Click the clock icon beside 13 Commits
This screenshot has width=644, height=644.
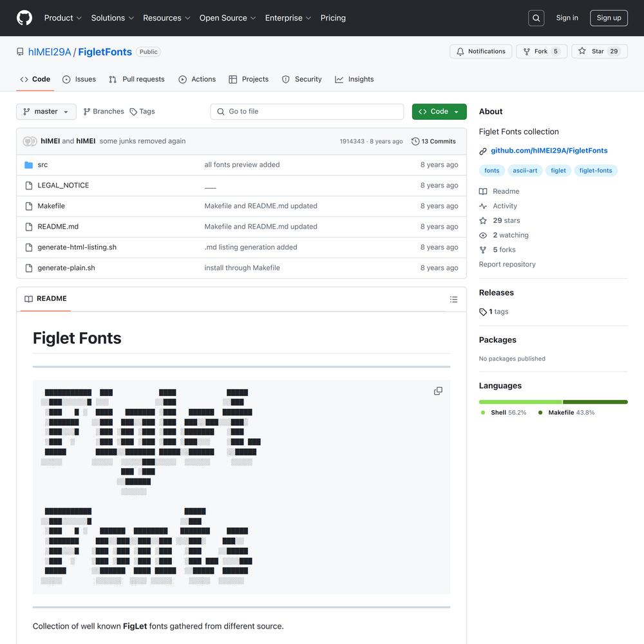pyautogui.click(x=415, y=141)
